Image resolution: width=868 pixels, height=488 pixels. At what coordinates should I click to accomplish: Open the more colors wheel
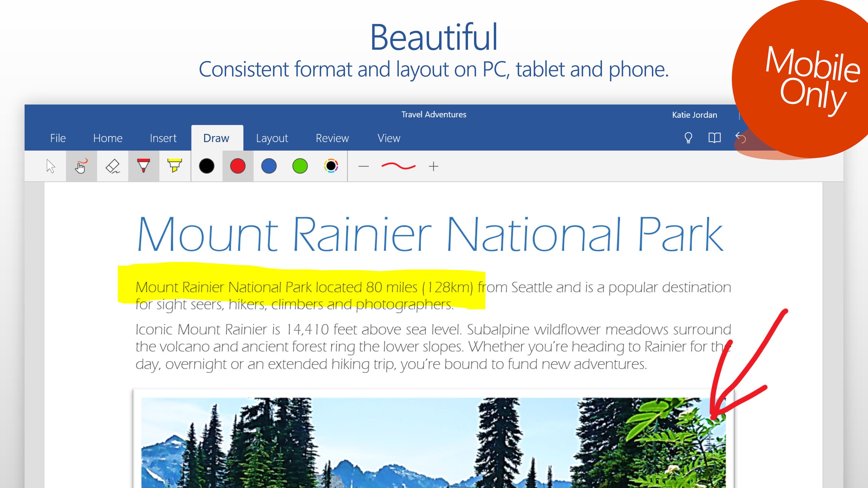pos(331,166)
